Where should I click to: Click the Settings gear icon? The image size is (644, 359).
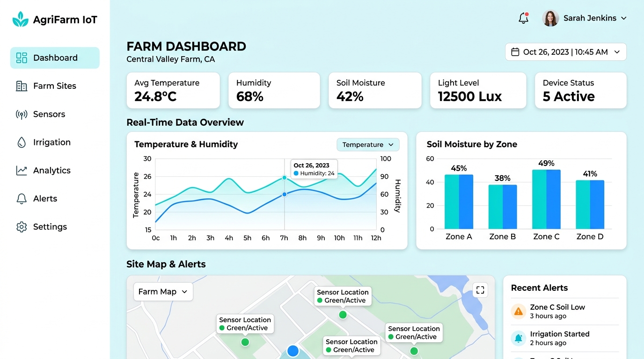point(22,227)
